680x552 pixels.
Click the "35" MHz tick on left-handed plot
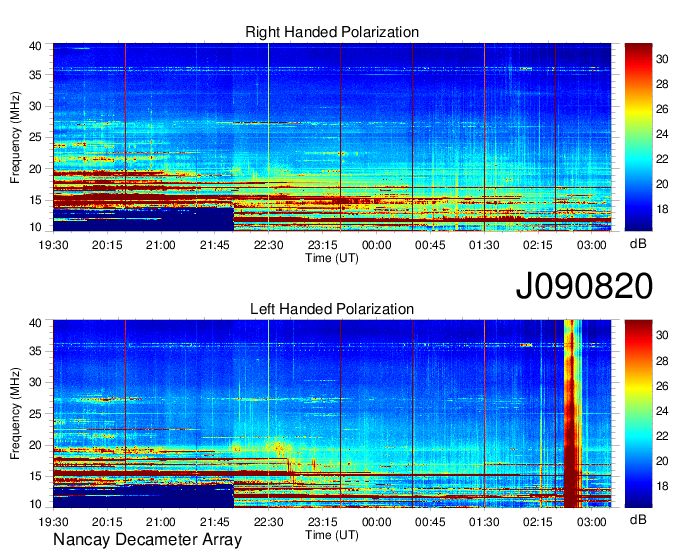tap(35, 351)
